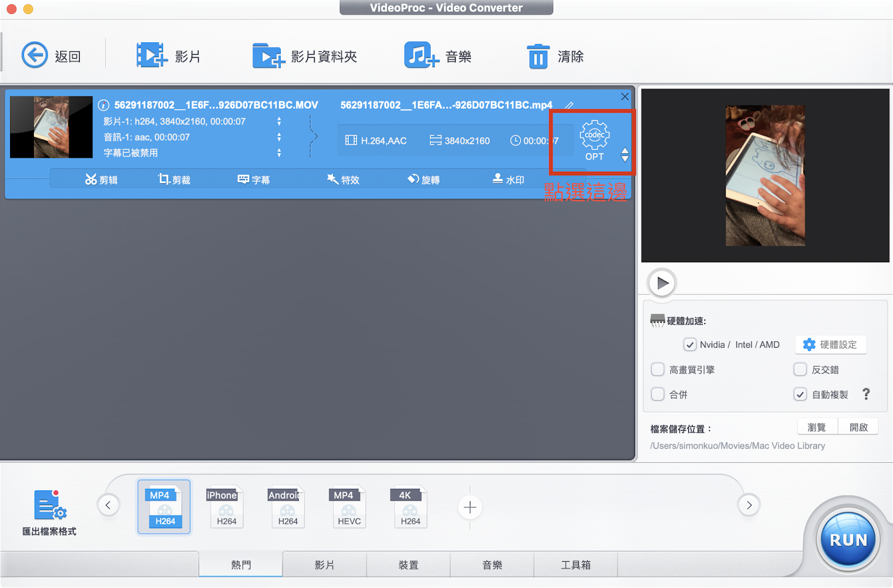Click output filename ending in .mp4
Screen dimensions: 893x588
tap(446, 105)
